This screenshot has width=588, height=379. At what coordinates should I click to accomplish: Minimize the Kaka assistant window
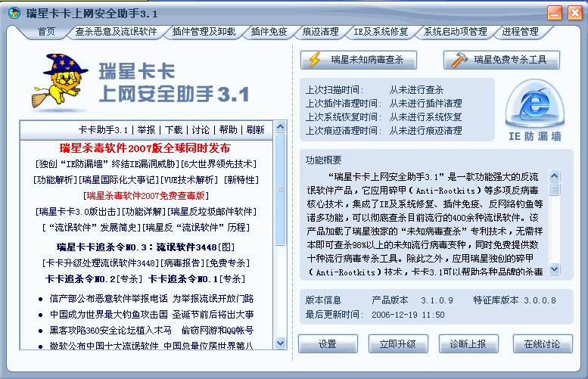tap(555, 13)
